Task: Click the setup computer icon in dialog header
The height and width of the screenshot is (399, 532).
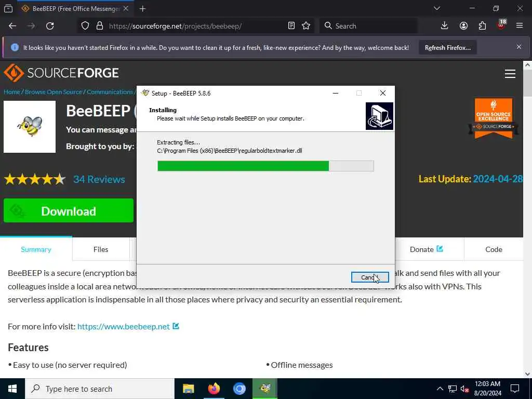Action: tap(379, 116)
